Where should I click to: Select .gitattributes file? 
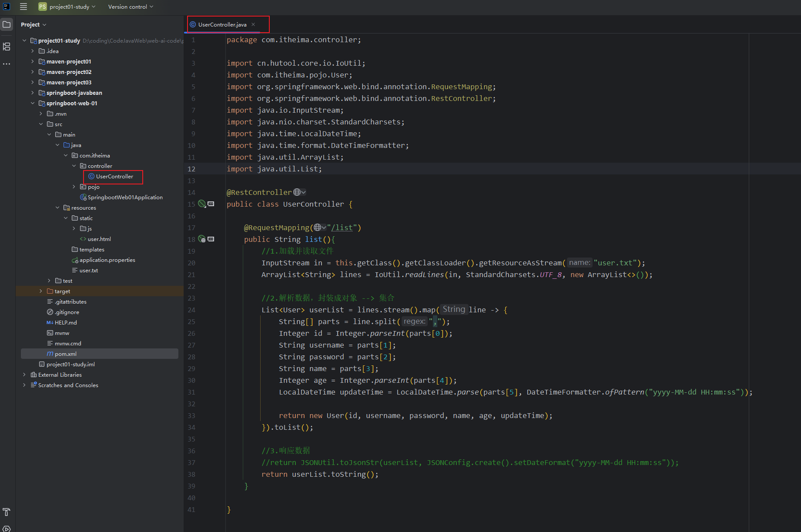click(67, 301)
